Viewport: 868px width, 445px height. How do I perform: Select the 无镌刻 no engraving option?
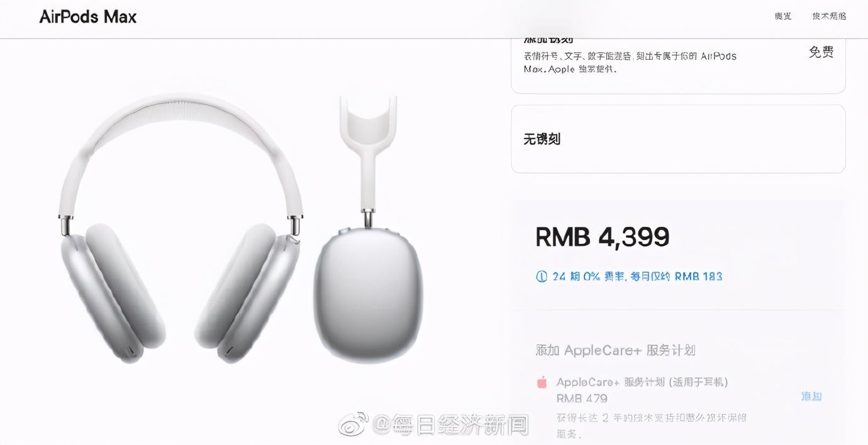[678, 139]
